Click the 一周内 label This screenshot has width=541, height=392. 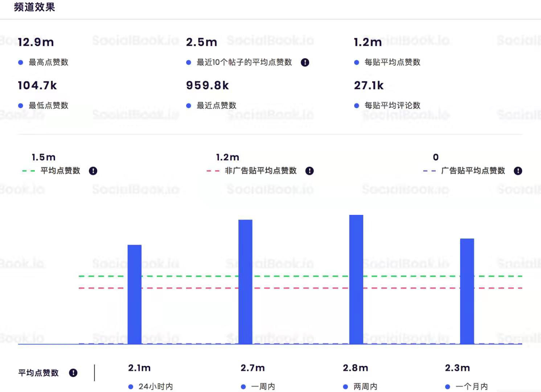pyautogui.click(x=263, y=387)
